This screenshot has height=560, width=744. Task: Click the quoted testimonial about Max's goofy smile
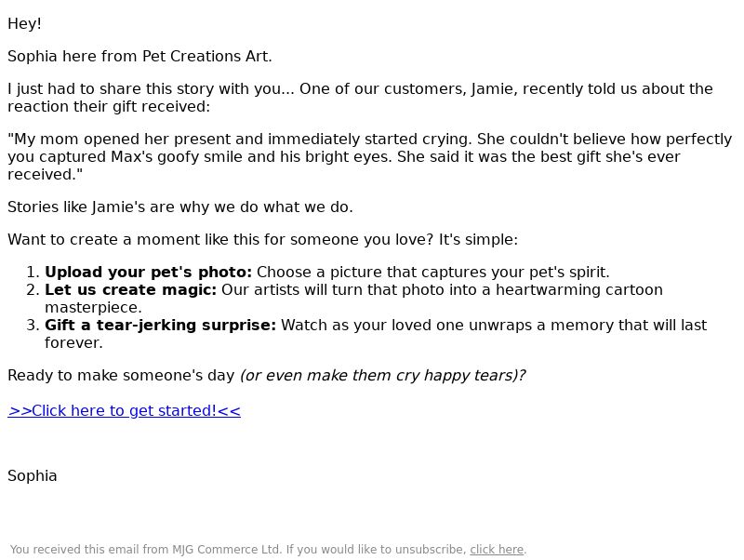click(369, 156)
